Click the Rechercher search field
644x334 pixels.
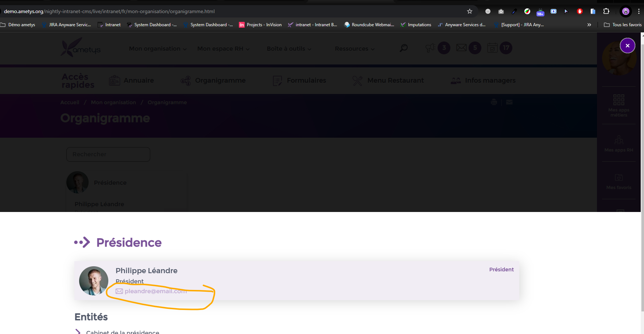point(108,154)
